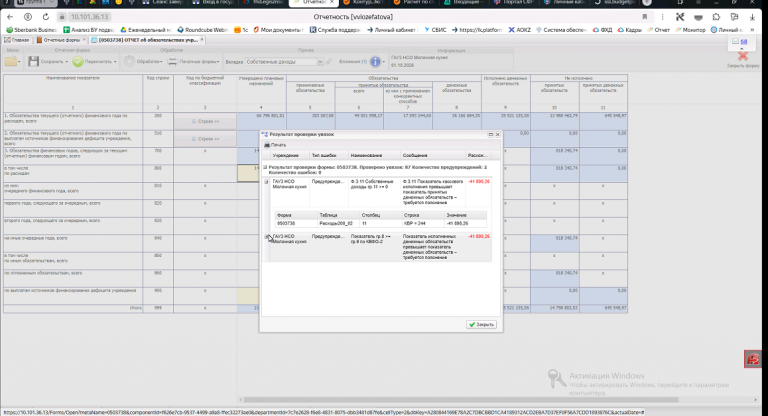This screenshot has height=416, width=768.
Task: Reload the page with the refresh icon
Action: [46, 17]
